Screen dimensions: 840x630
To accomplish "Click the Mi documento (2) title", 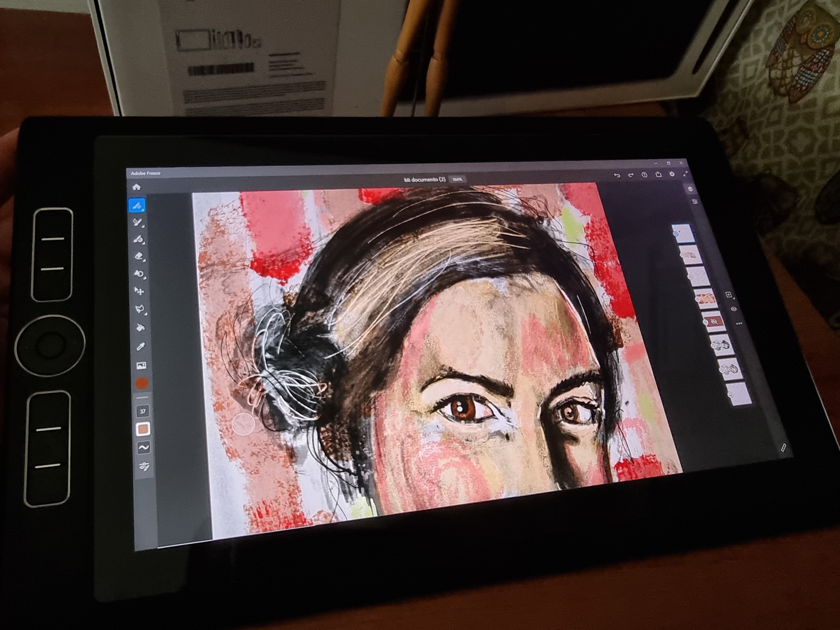I will click(x=425, y=180).
